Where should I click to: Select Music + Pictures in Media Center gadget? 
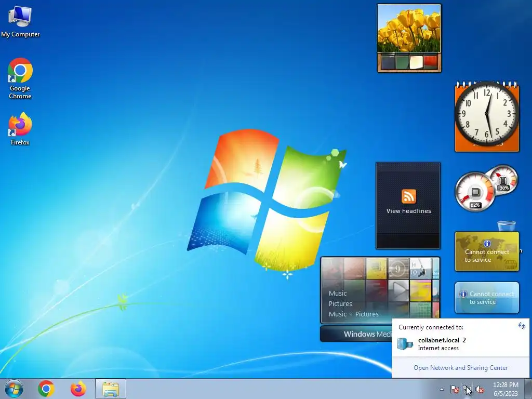pos(353,314)
